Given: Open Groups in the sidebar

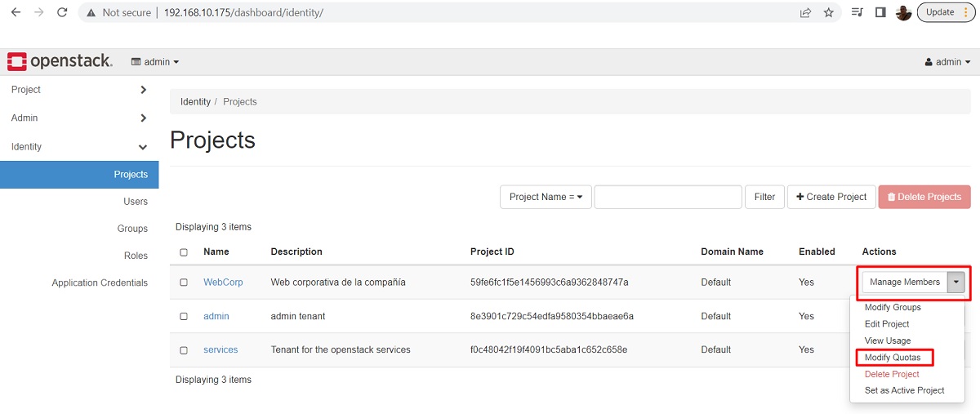Looking at the screenshot, I should tap(132, 229).
